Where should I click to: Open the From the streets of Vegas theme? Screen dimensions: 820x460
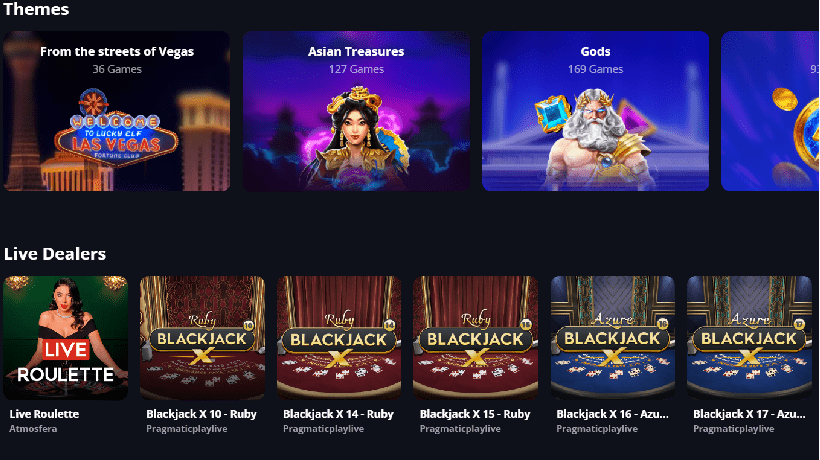[117, 111]
